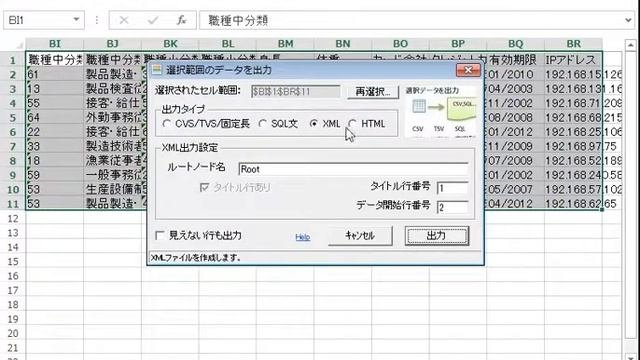Screen dimensions: 640x360
Task: Select the XML output type radio button
Action: coord(313,124)
